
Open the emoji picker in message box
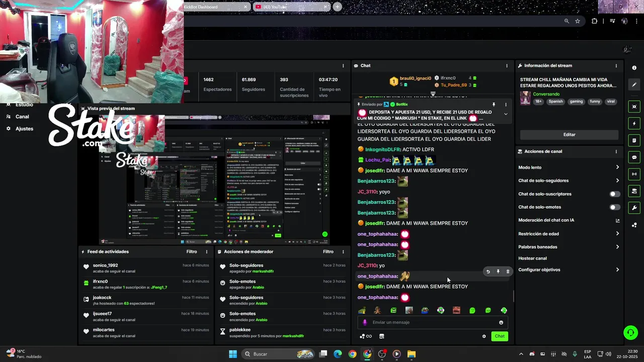(x=501, y=322)
